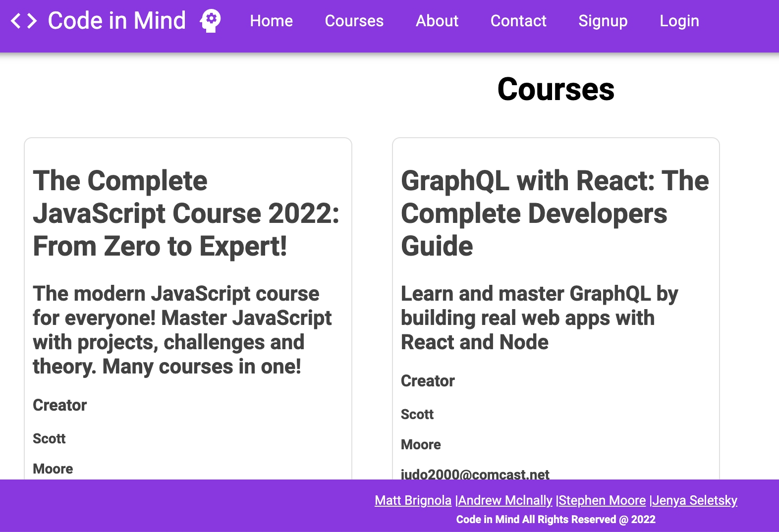Click the All Rights Reserved 2022 text
Viewport: 779px width, 532px height.
click(556, 519)
